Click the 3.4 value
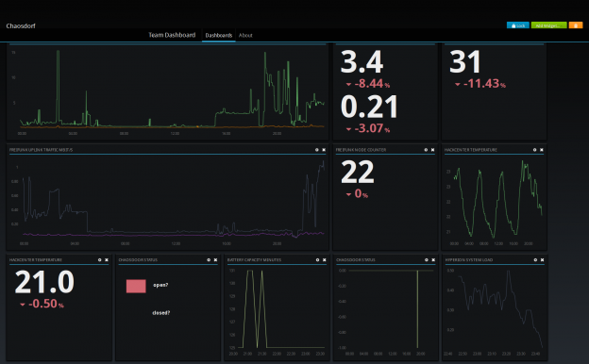Image resolution: width=589 pixels, height=364 pixels. pyautogui.click(x=362, y=62)
